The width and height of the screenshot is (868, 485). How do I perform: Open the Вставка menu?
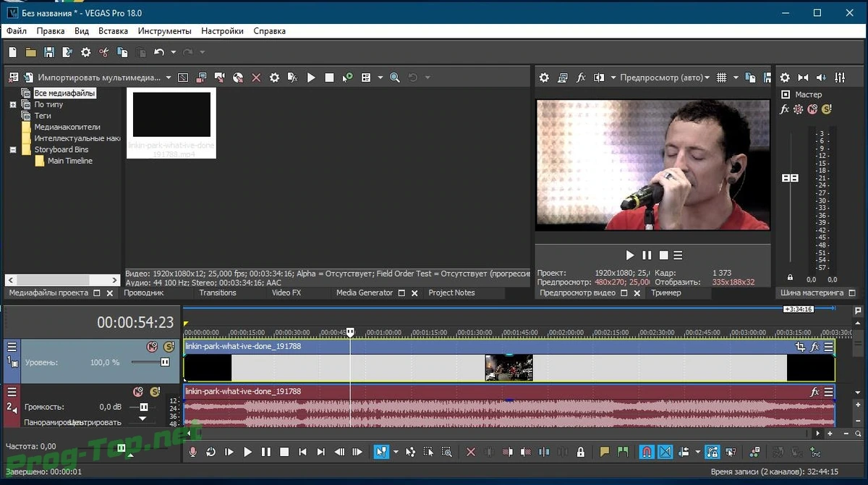[x=113, y=31]
